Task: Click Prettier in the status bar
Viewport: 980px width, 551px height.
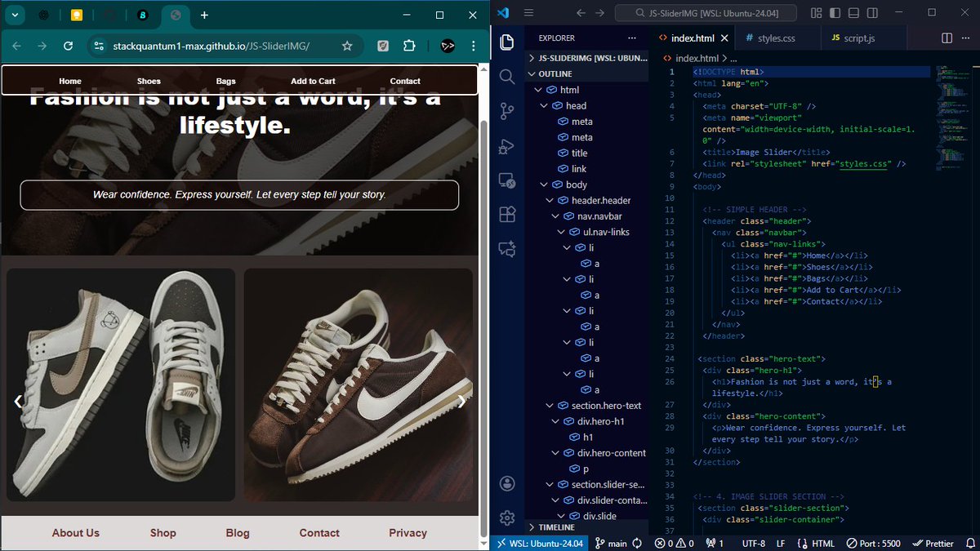Action: coord(933,543)
